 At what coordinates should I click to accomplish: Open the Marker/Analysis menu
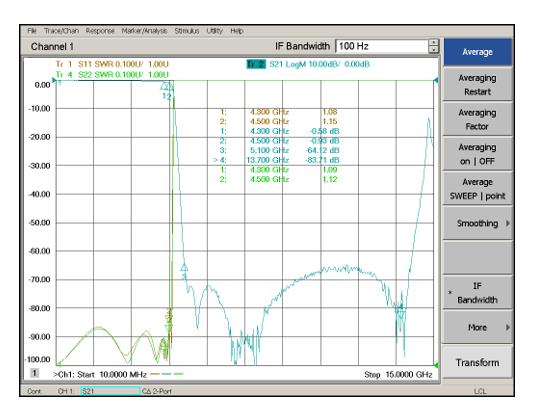[x=144, y=31]
